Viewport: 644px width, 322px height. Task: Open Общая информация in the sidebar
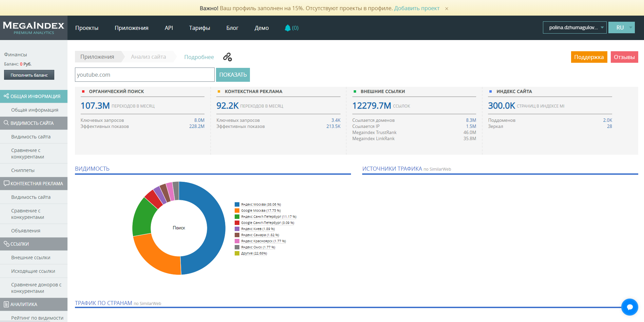click(34, 110)
